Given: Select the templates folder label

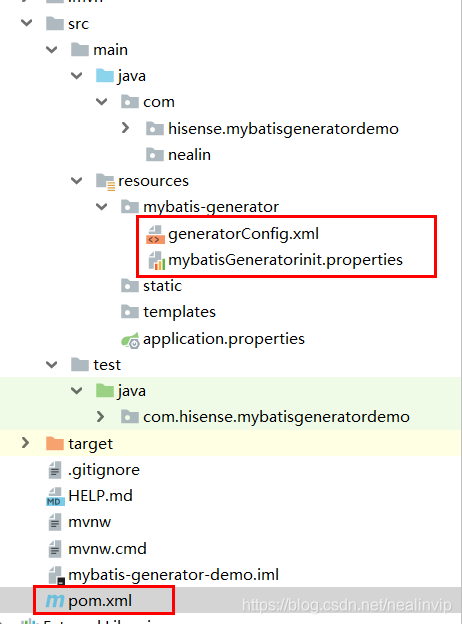Looking at the screenshot, I should pos(179,312).
